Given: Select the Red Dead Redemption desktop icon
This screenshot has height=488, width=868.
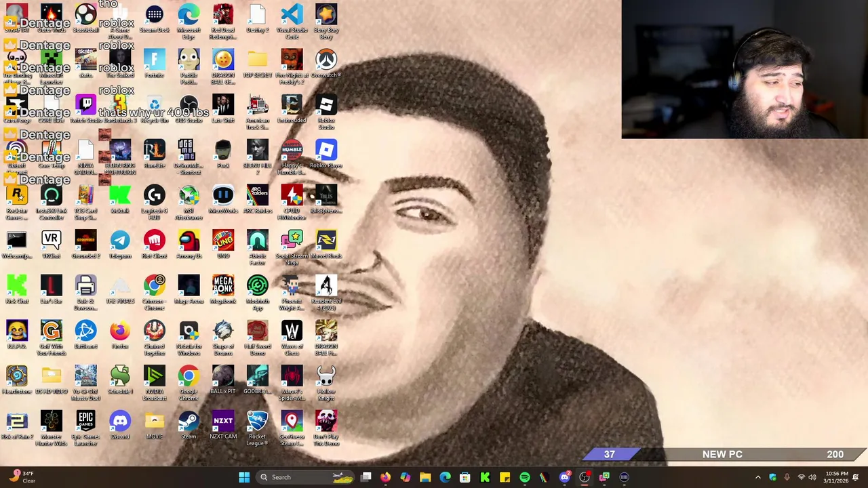Looking at the screenshot, I should pyautogui.click(x=223, y=21).
